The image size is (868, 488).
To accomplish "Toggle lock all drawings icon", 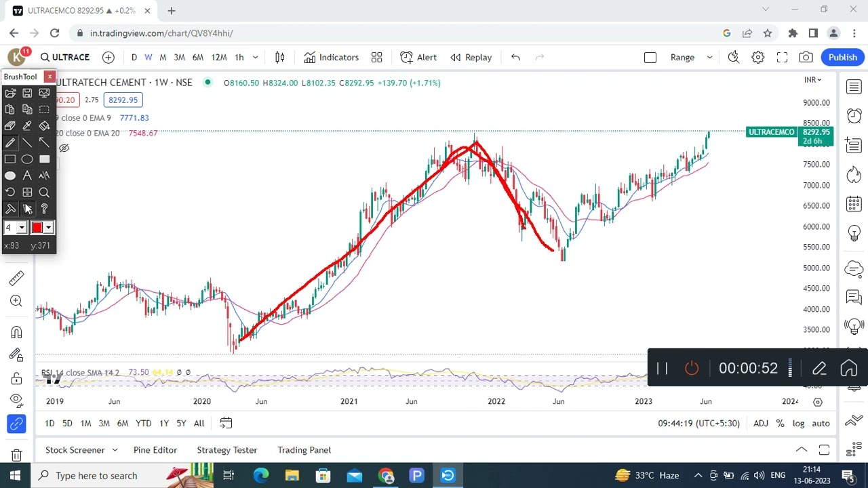I will click(x=16, y=378).
